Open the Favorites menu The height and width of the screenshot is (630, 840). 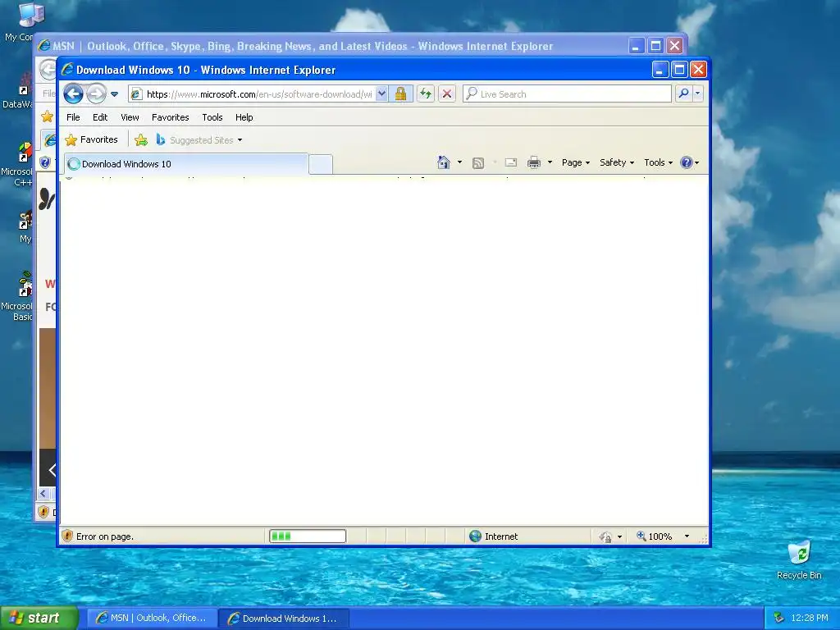pos(171,117)
